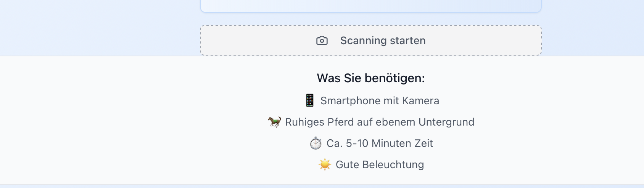Click the empty left side of scan button

click(x=252, y=40)
